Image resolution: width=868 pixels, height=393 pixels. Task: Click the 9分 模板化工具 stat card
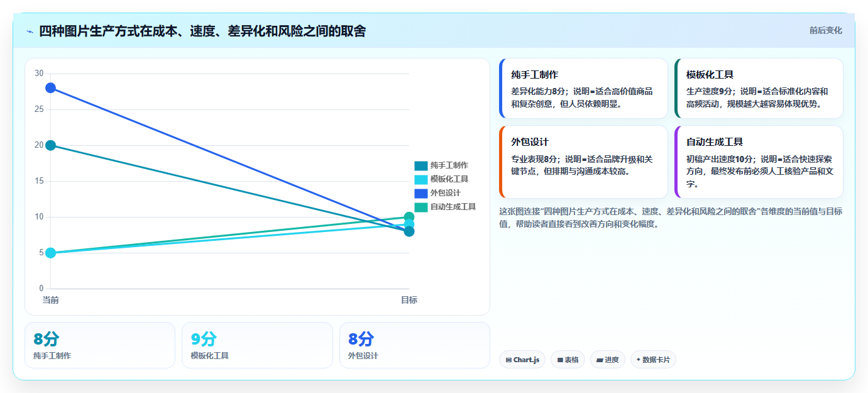257,345
